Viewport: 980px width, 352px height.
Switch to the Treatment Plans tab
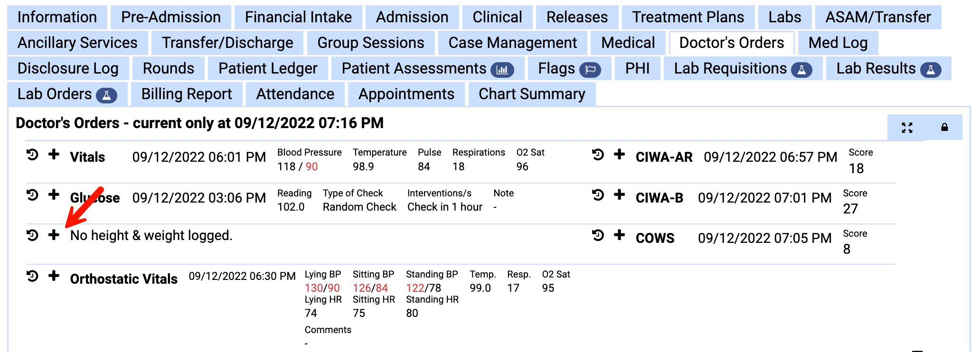pos(688,17)
